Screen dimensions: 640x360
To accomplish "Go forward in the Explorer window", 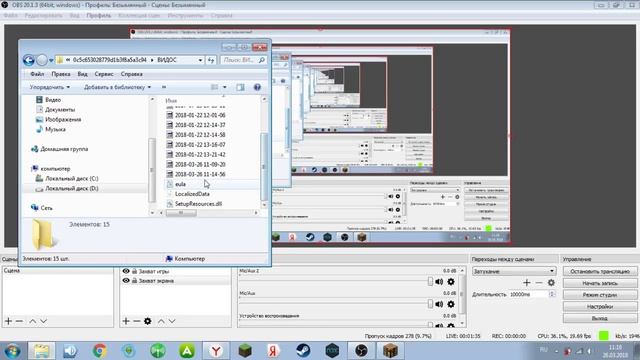I will pyautogui.click(x=42, y=60).
